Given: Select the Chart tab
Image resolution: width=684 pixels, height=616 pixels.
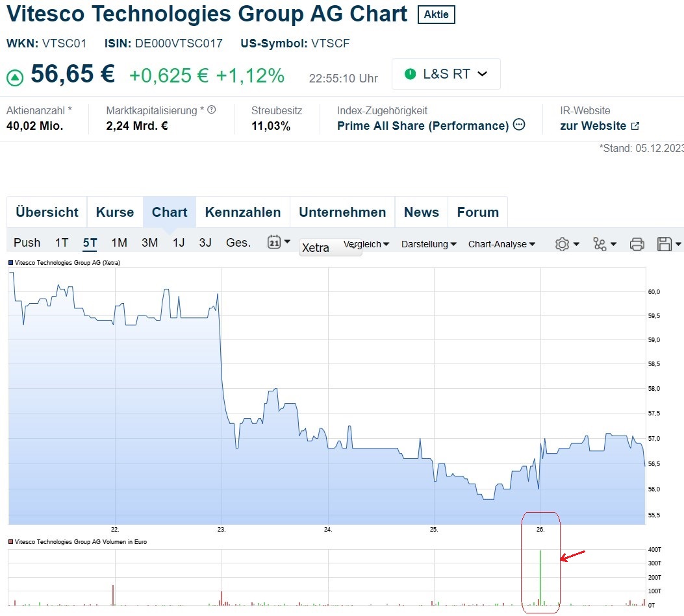Looking at the screenshot, I should (x=170, y=212).
